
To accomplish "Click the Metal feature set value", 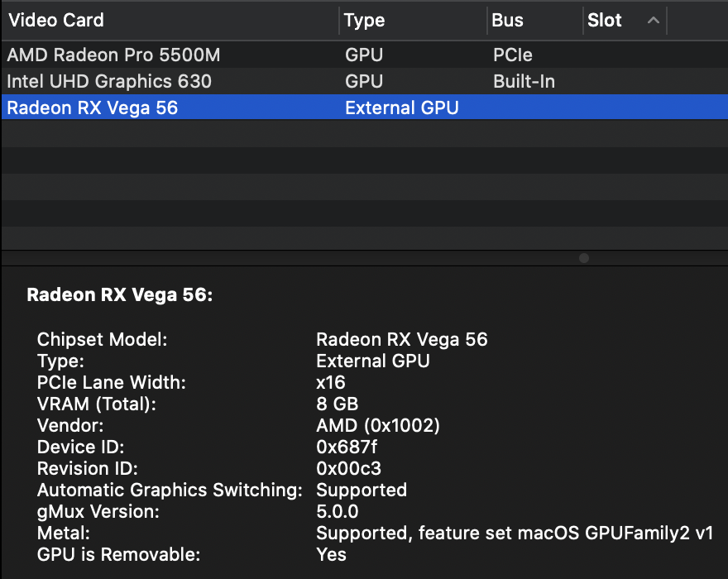I will tap(515, 533).
